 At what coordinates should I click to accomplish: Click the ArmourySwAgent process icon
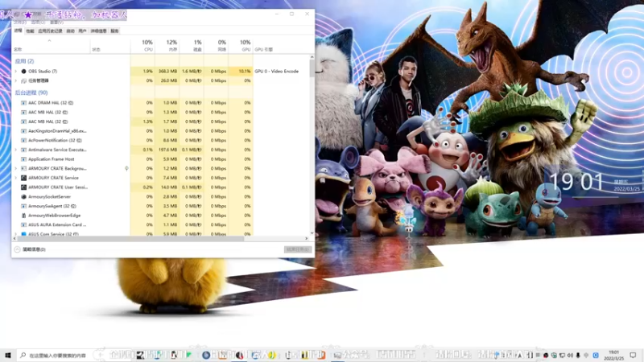24,206
